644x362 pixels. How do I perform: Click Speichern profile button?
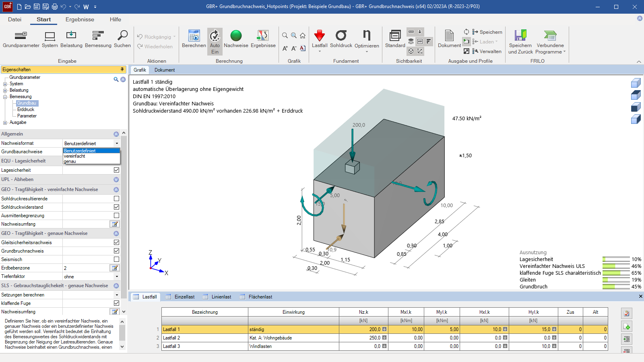487,32
